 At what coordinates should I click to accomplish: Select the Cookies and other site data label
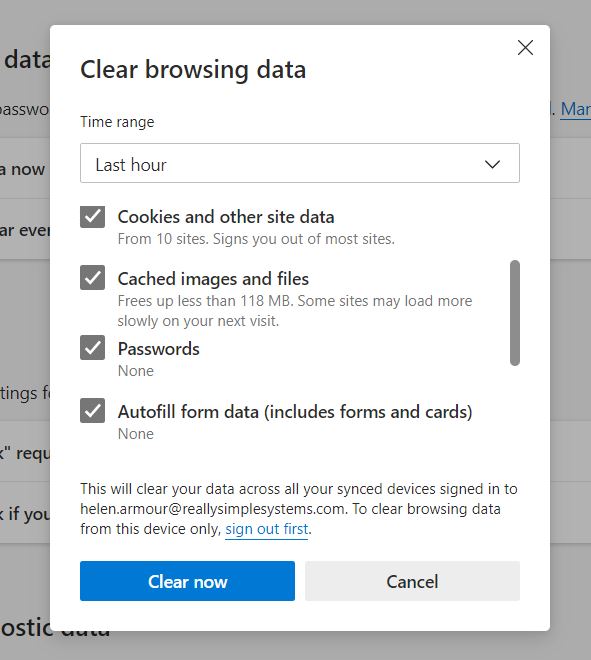click(x=226, y=217)
